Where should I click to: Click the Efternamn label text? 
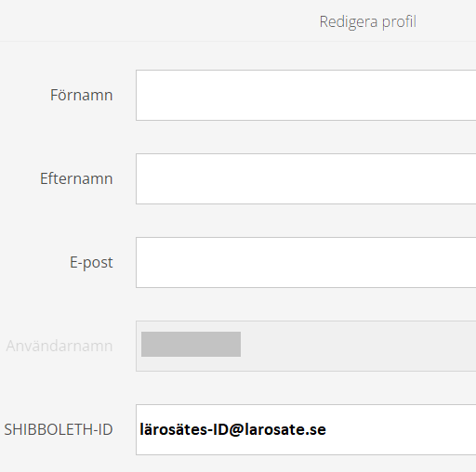point(76,178)
